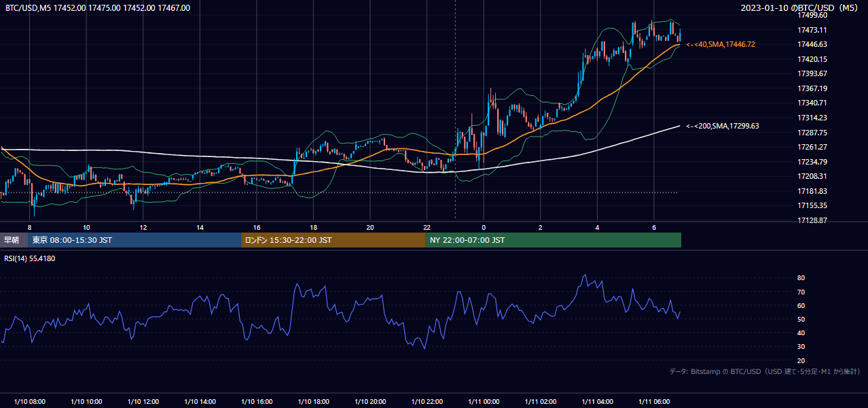Click the bottom time label 1/10 16:00

tap(257, 402)
